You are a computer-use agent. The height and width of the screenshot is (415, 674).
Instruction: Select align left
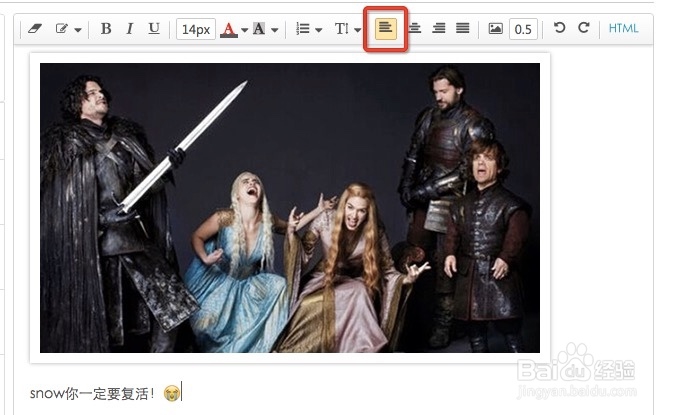click(x=386, y=29)
